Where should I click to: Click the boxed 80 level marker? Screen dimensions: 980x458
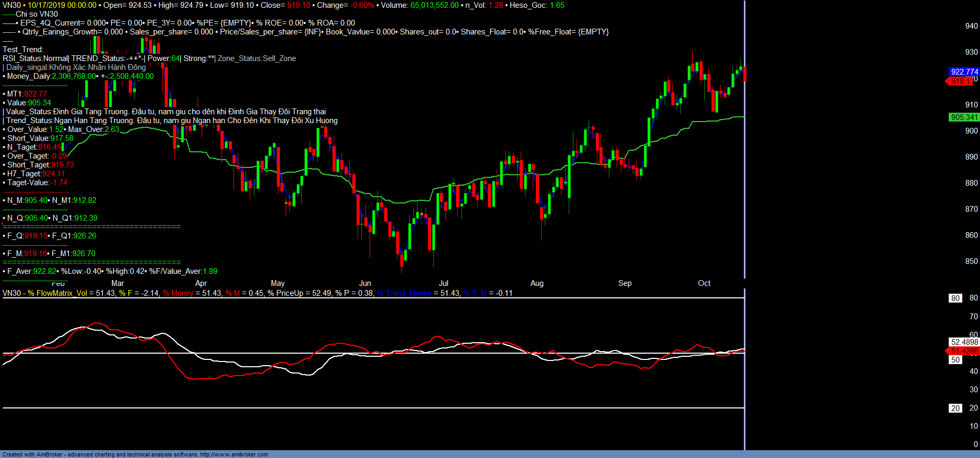[955, 298]
